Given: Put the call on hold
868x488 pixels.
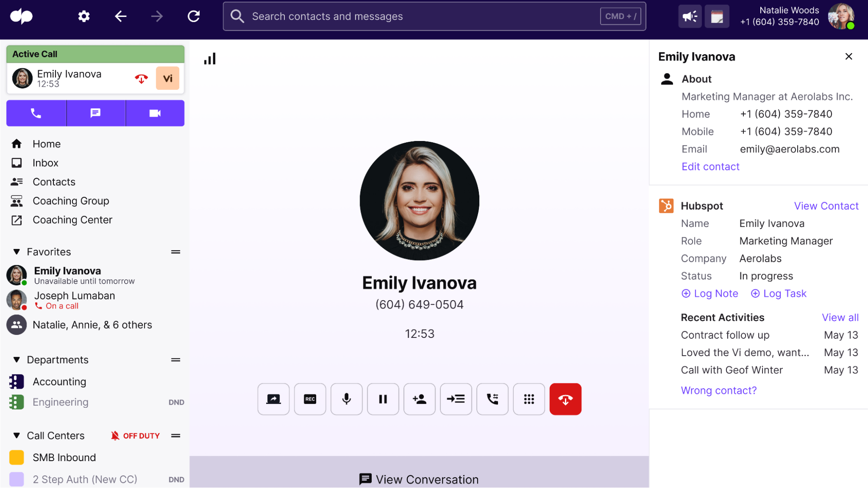Looking at the screenshot, I should point(383,399).
